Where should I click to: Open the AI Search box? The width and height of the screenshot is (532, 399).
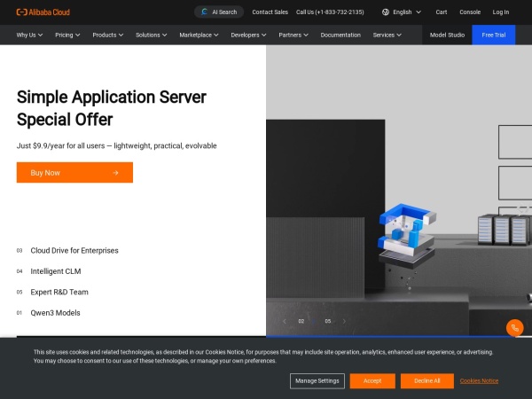[219, 12]
